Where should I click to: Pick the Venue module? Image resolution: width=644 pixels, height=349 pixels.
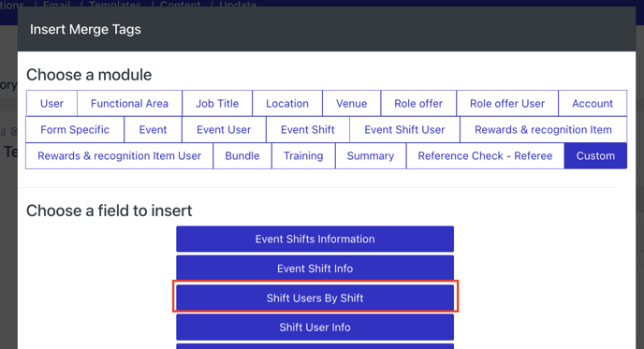coord(352,104)
